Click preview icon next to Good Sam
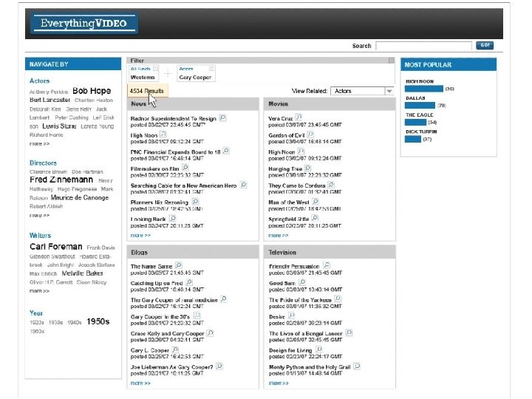532x399 pixels. 302,282
